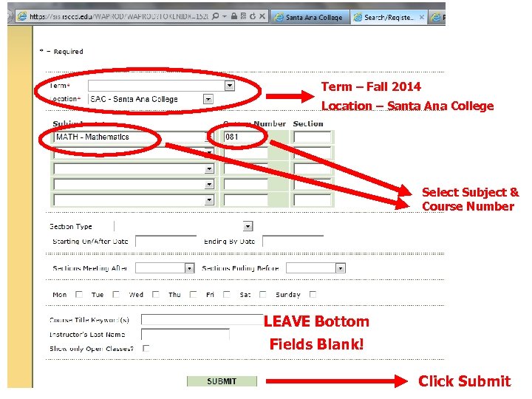Open the fifth row subject dropdown

[x=209, y=200]
